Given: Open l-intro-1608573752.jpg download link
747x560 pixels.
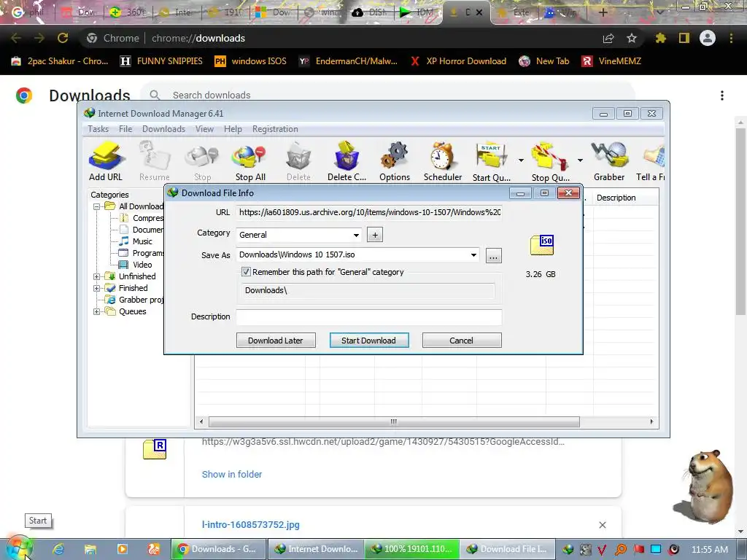Looking at the screenshot, I should coord(251,525).
